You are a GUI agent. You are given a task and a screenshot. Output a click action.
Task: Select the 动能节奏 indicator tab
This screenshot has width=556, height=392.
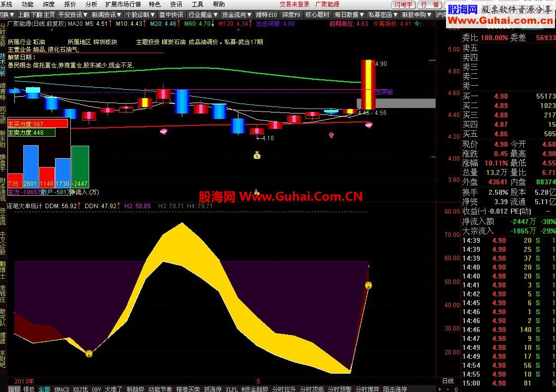coord(160,389)
